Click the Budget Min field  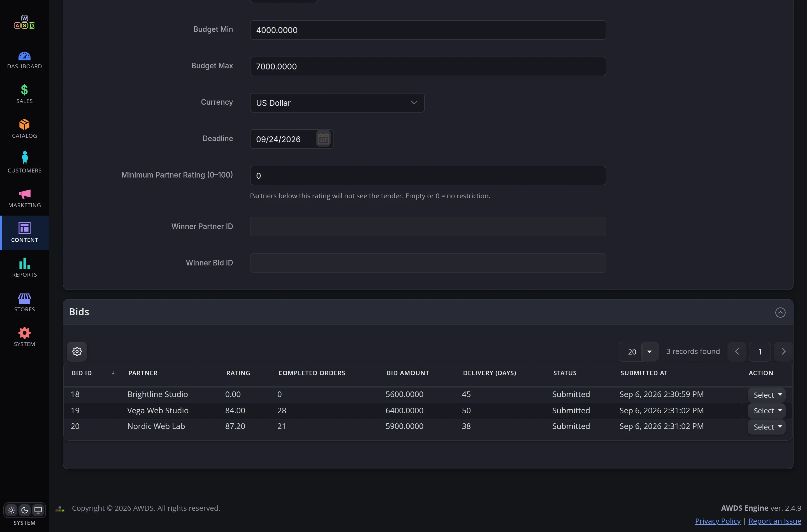pos(428,30)
